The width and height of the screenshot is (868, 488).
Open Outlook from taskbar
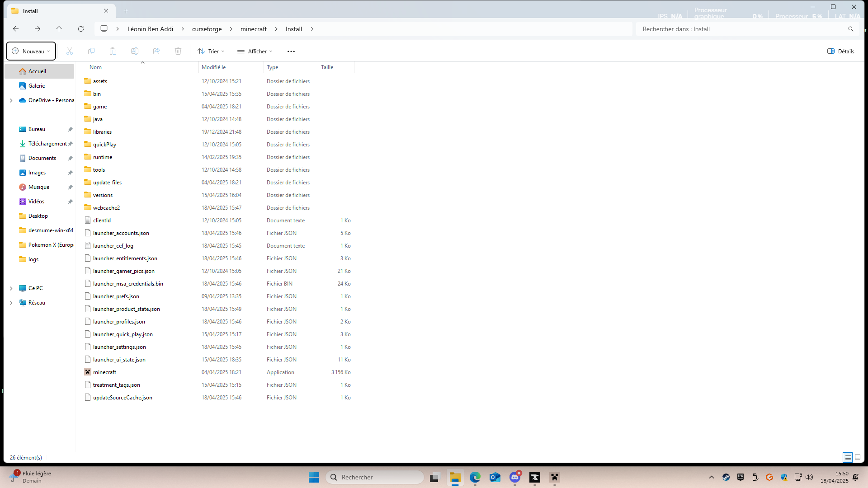click(x=495, y=477)
